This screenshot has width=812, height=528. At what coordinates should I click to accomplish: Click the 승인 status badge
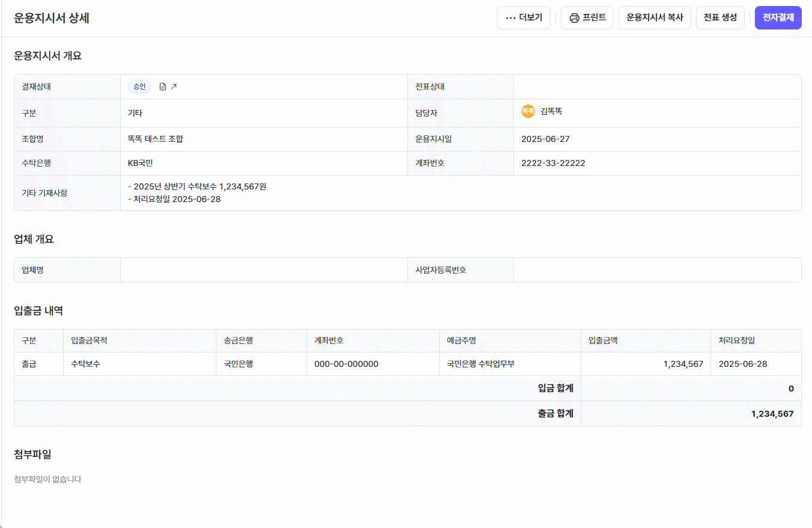[x=139, y=87]
